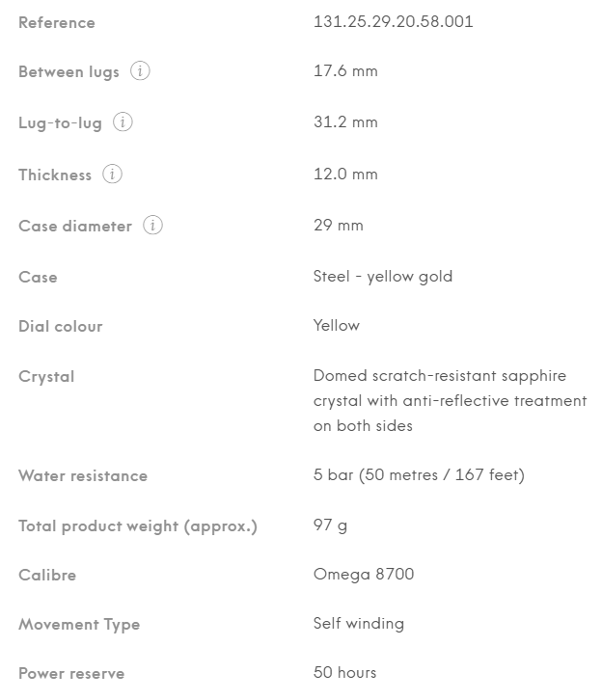This screenshot has width=602, height=700.
Task: Click the 29 mm case diameter value
Action: pyautogui.click(x=339, y=226)
